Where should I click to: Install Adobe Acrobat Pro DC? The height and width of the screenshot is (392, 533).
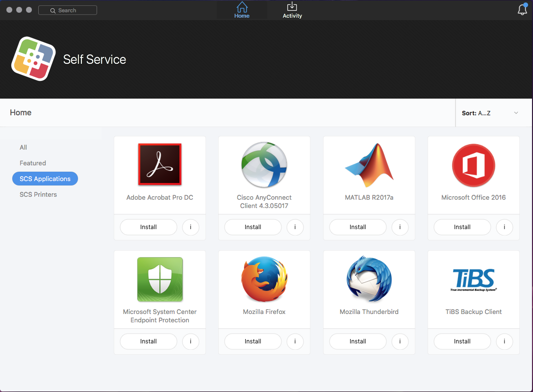click(149, 227)
